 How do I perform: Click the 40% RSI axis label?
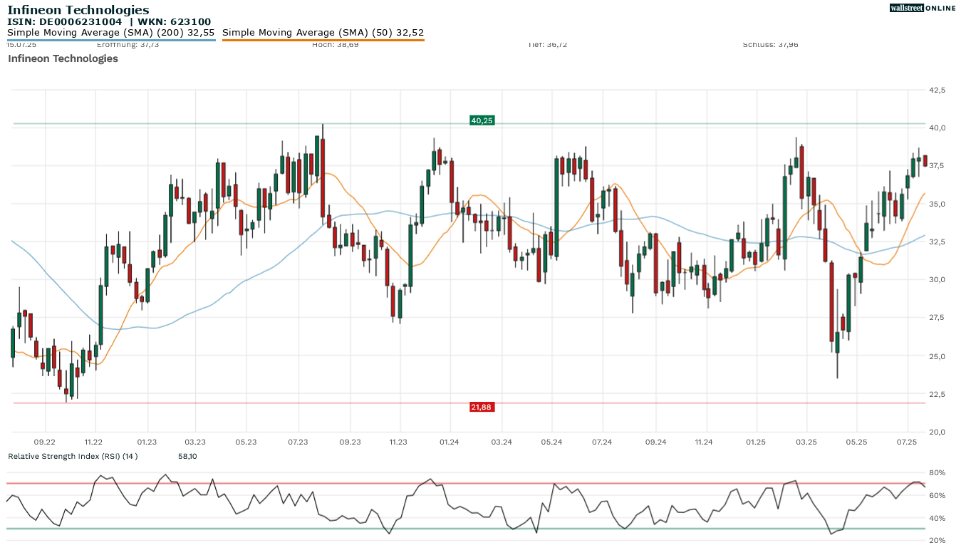click(937, 518)
